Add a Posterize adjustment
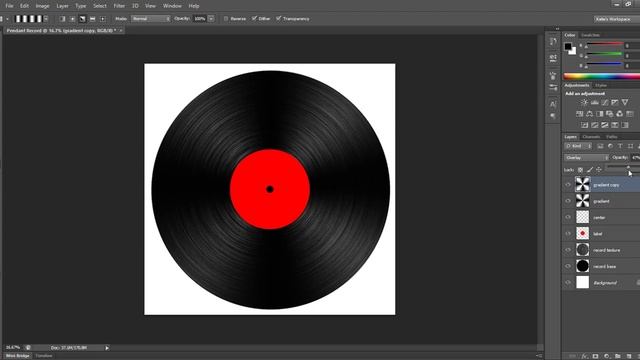Screen dimensions: 640x360 (595, 125)
